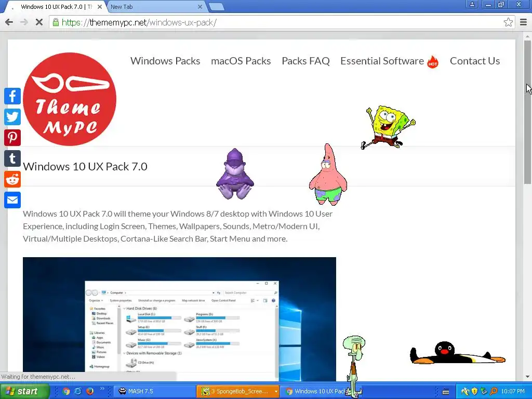Launch Firefox from the quick launch bar
Screen dimensions: 532x399
point(90,391)
